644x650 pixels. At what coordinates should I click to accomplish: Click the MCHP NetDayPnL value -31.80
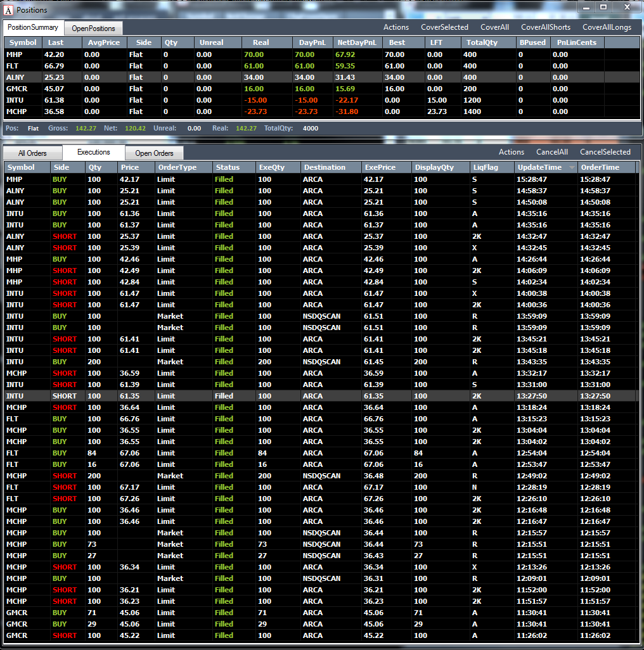coord(347,112)
